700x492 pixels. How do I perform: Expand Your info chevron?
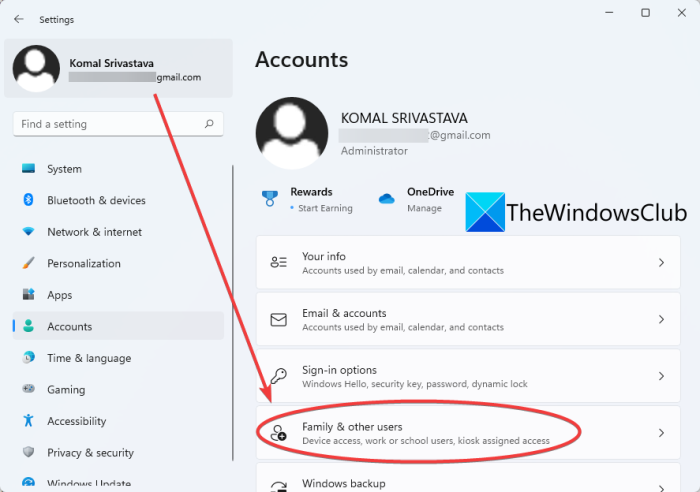click(662, 263)
